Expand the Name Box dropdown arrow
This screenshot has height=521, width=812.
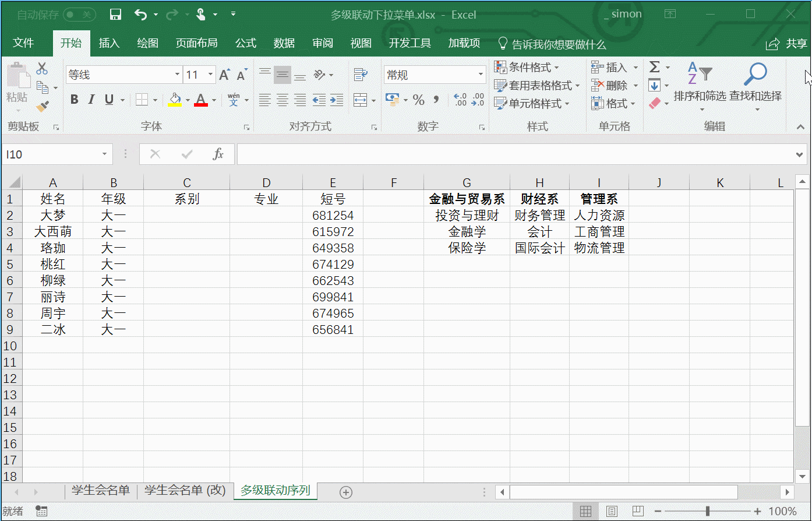click(x=104, y=154)
